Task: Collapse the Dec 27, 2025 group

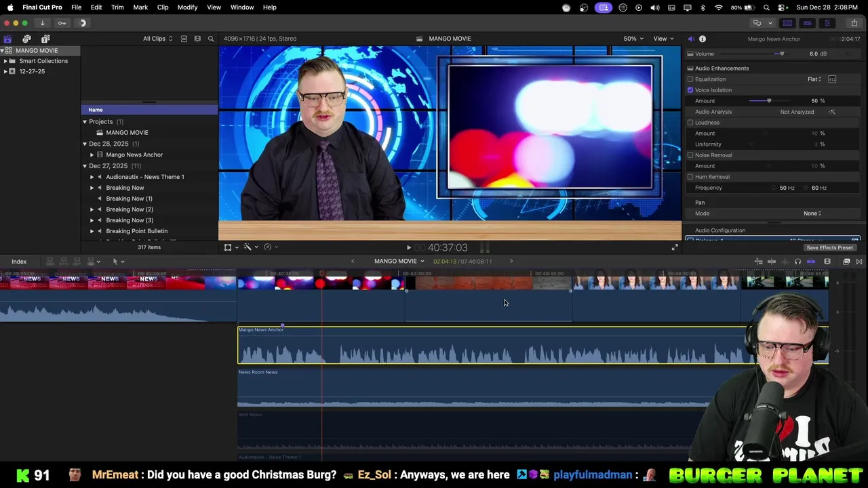Action: [x=85, y=166]
